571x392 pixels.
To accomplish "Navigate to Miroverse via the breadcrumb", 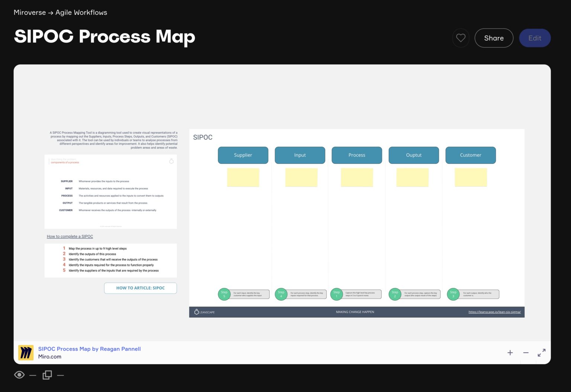I will (29, 12).
